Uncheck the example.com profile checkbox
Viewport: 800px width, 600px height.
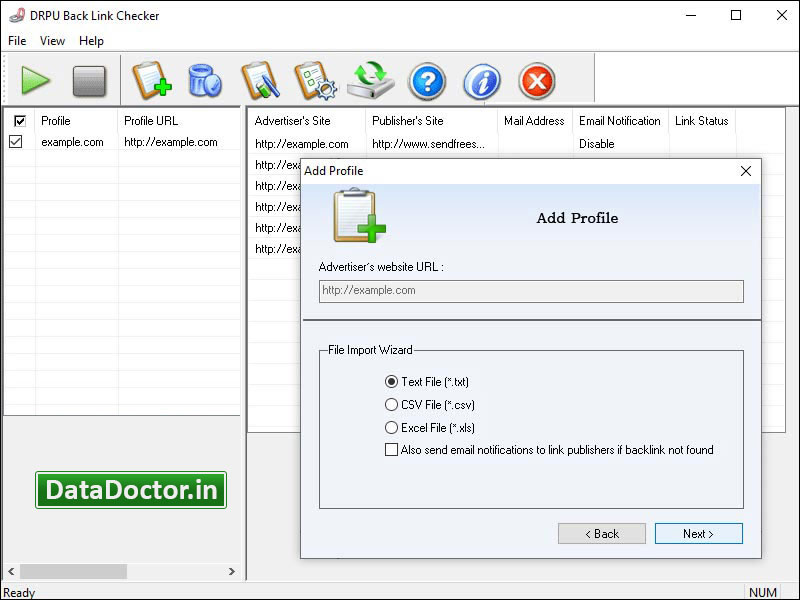pyautogui.click(x=17, y=141)
